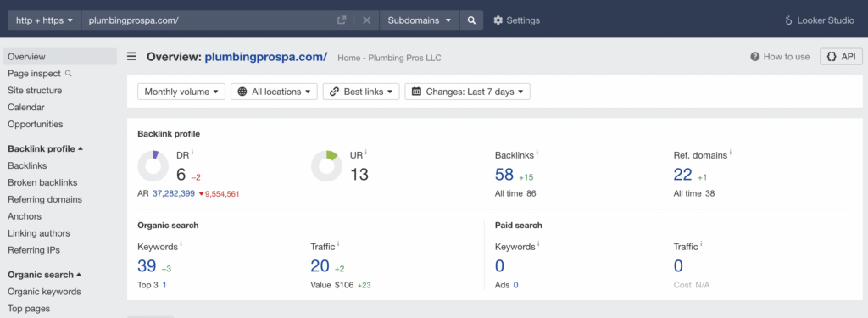Click the Backlinks count 58

504,175
